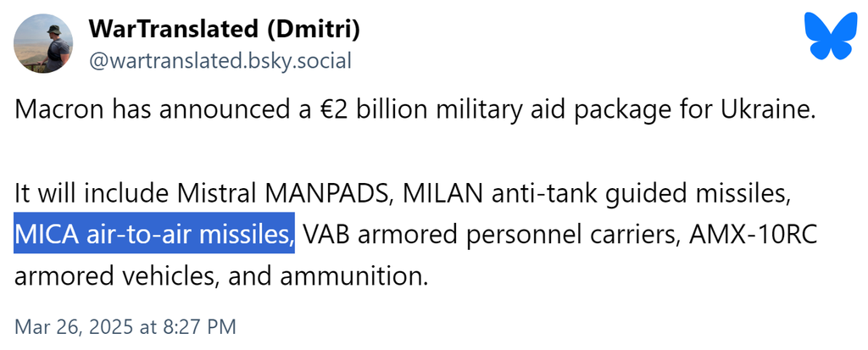
Task: Click the WarTranslated (Dmitri) display name
Action: click(225, 28)
